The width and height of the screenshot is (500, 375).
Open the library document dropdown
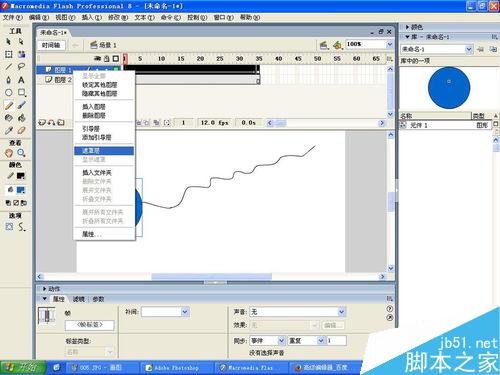coord(469,49)
